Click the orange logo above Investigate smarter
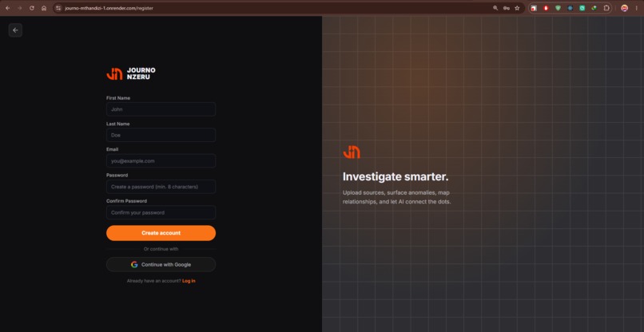This screenshot has height=332, width=644. coord(352,152)
